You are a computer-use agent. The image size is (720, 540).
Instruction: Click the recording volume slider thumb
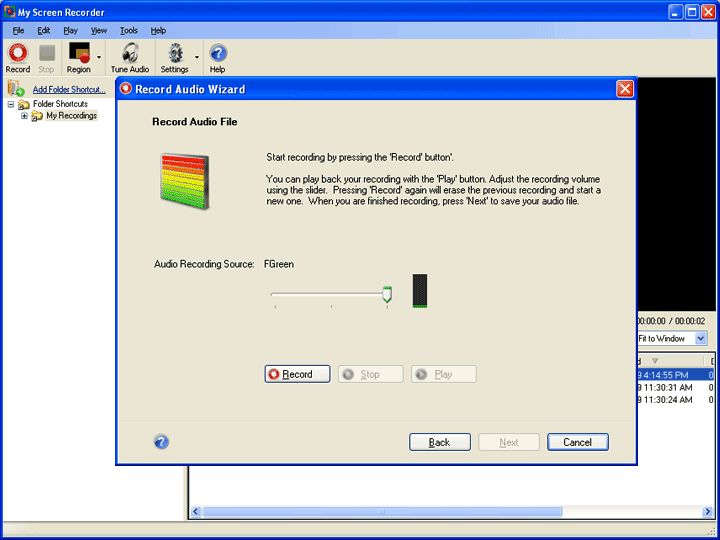[x=387, y=294]
